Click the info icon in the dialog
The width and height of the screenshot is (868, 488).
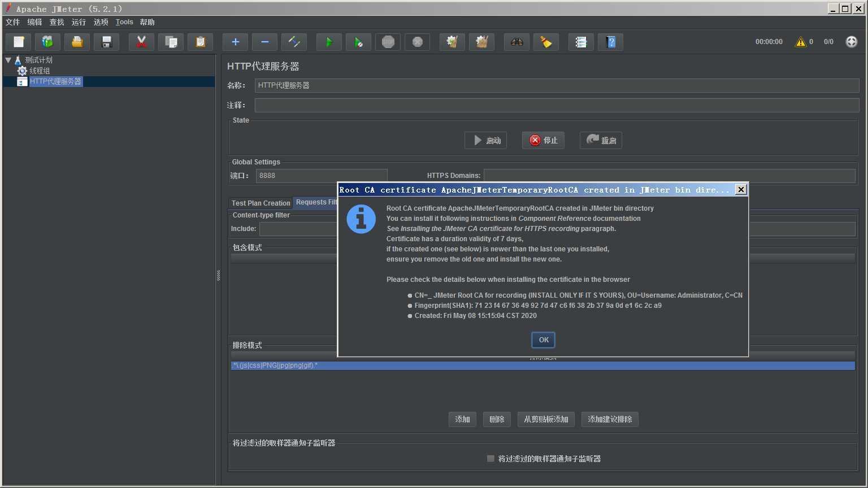[x=361, y=219]
